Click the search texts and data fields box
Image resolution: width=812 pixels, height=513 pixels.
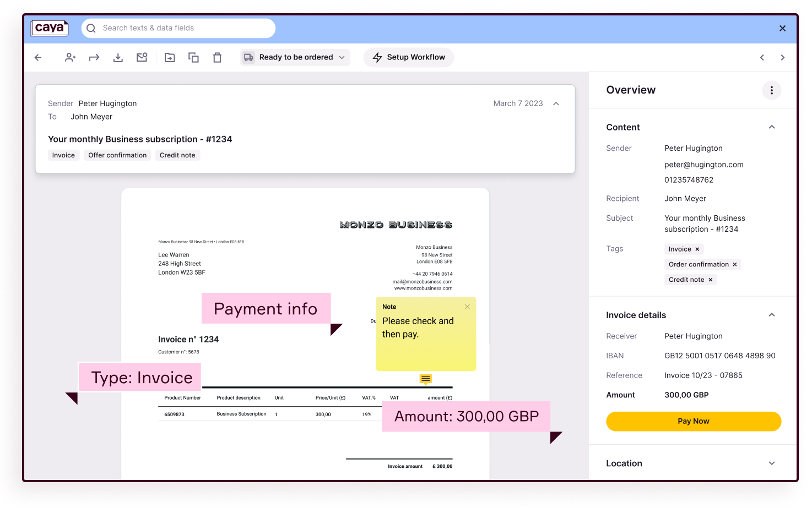click(177, 28)
